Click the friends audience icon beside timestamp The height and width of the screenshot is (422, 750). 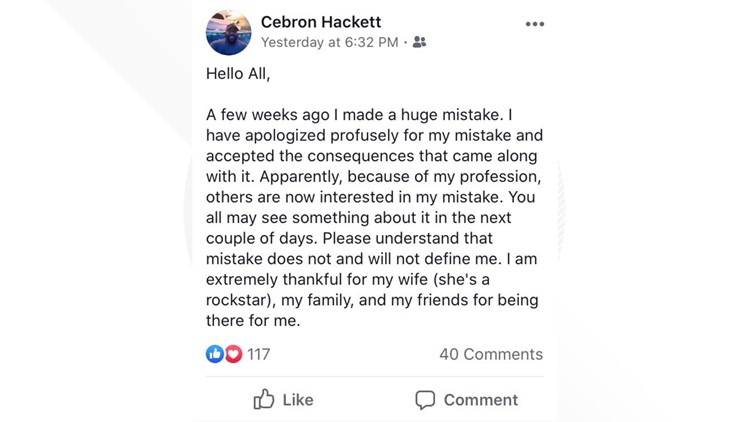419,42
